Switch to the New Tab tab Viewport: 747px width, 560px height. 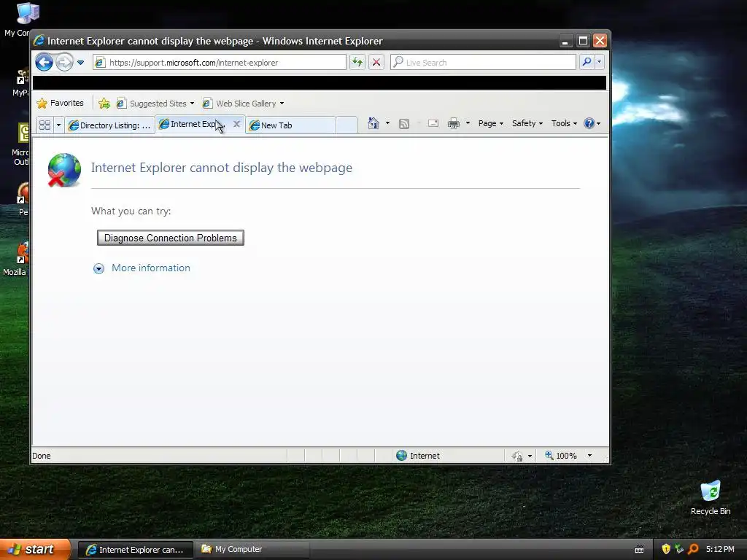(x=290, y=125)
